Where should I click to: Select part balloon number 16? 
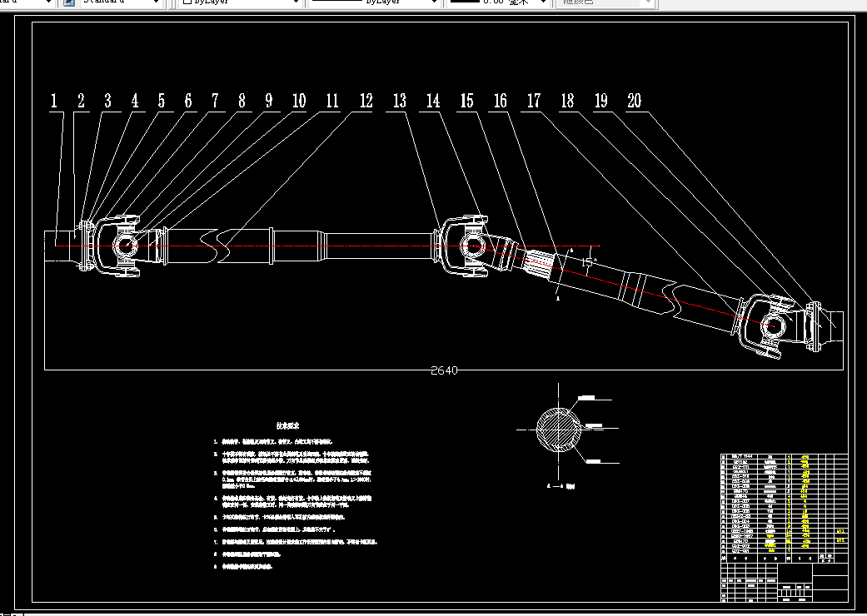[x=500, y=101]
